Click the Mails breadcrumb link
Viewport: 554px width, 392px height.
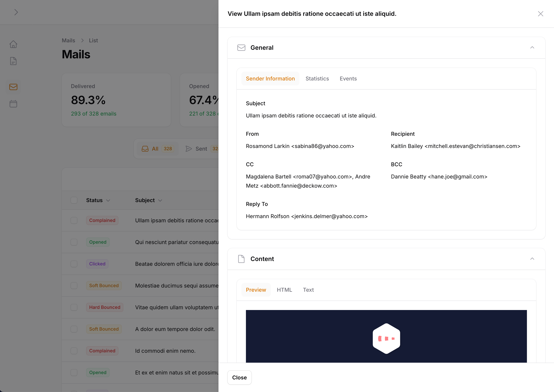[x=68, y=41]
